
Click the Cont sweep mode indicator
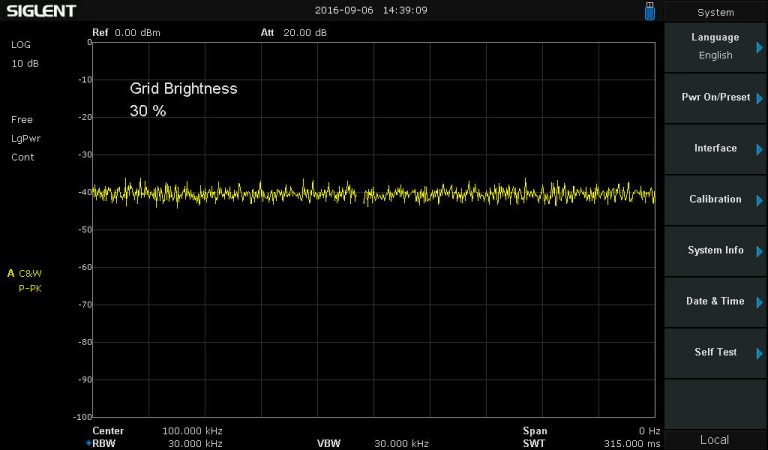[23, 157]
